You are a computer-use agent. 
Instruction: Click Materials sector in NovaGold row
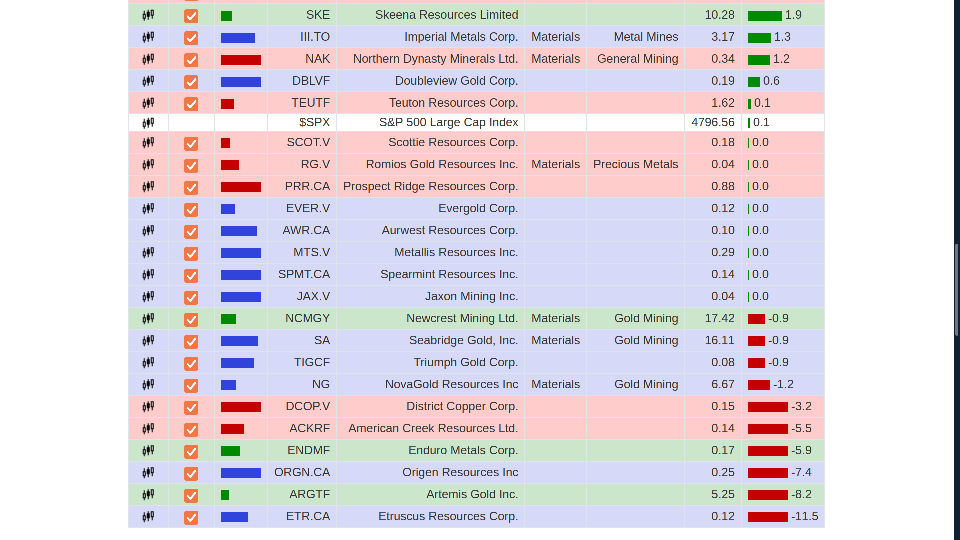tap(555, 384)
